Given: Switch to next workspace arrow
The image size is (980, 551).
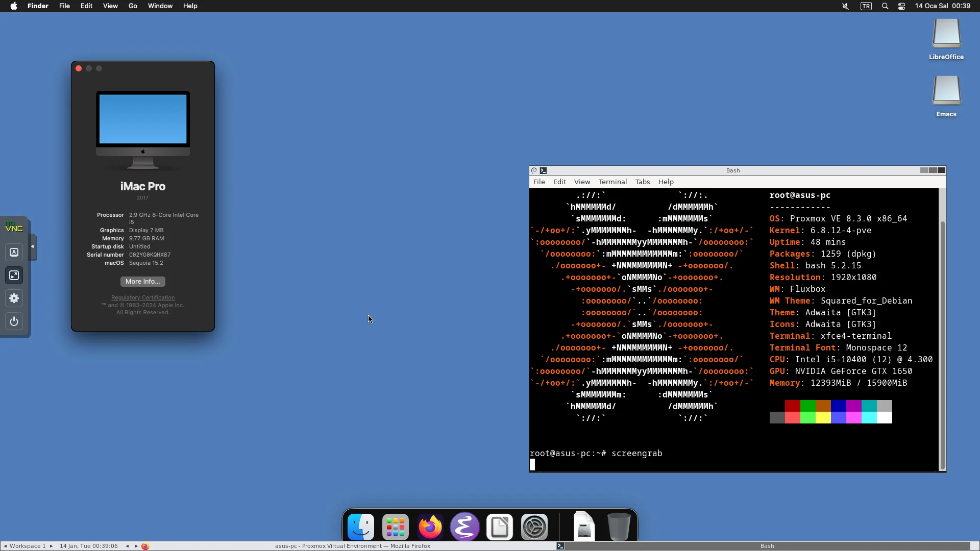Looking at the screenshot, I should (x=52, y=546).
